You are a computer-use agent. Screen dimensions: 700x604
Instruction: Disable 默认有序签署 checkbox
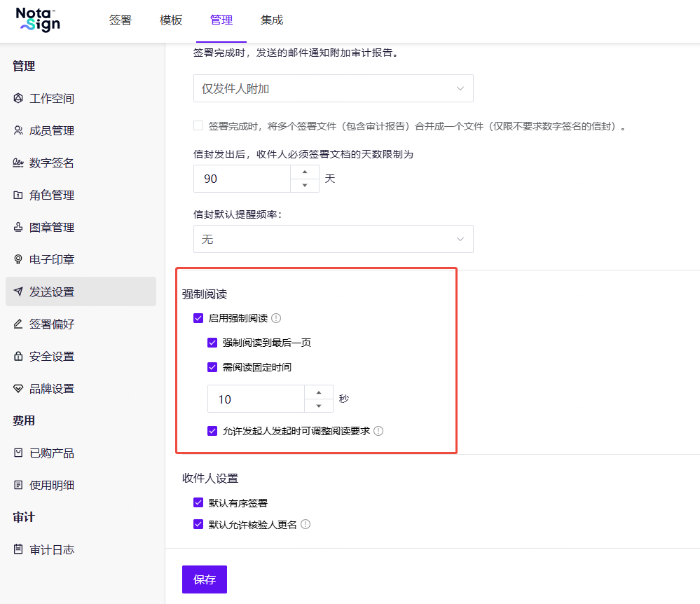point(198,502)
